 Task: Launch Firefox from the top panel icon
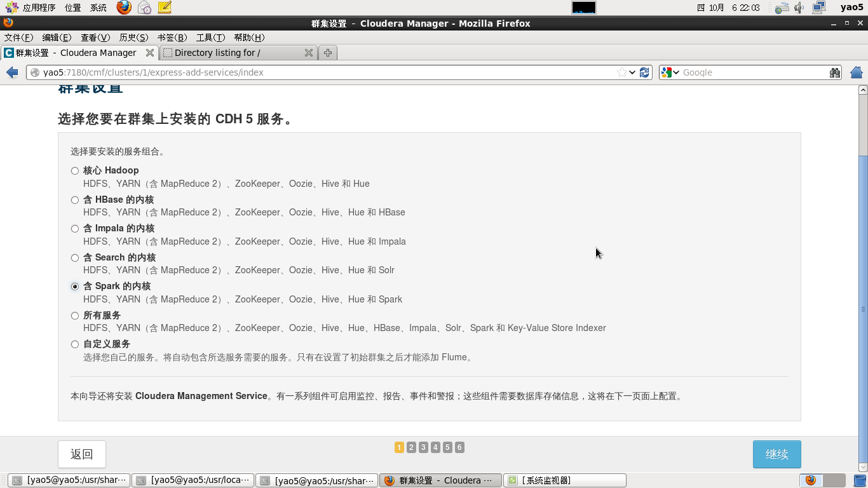(x=124, y=8)
